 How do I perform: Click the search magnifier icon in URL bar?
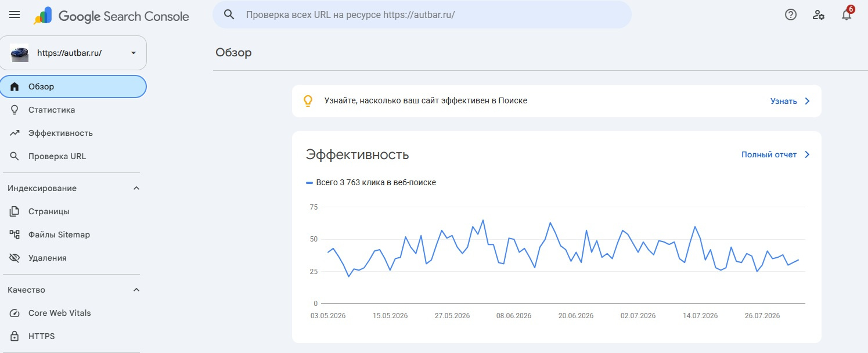(x=229, y=15)
